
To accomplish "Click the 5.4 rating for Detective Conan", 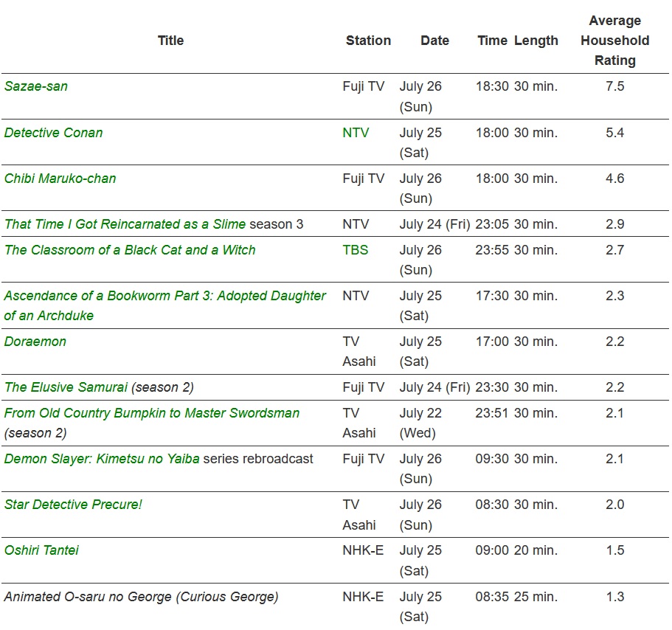I will pos(615,133).
